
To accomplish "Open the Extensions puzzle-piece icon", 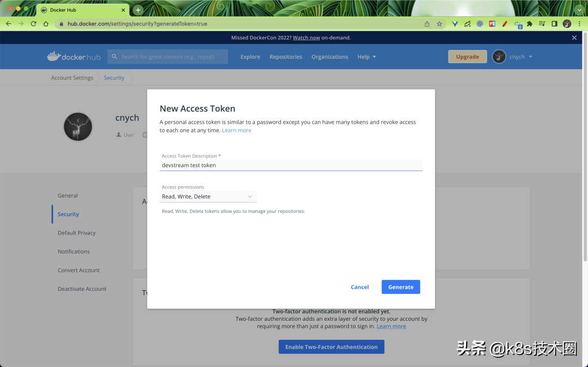I will pos(530,23).
